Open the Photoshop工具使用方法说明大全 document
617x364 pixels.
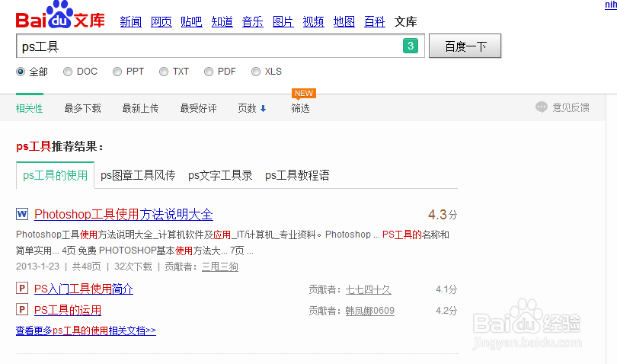(123, 214)
